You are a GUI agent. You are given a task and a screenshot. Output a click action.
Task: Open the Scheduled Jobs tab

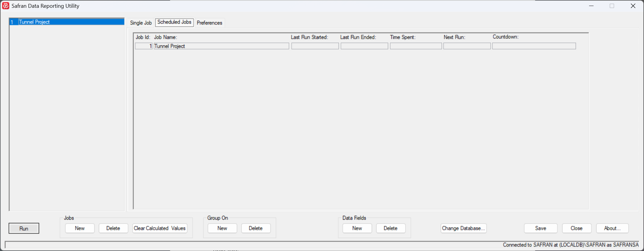[x=174, y=22]
